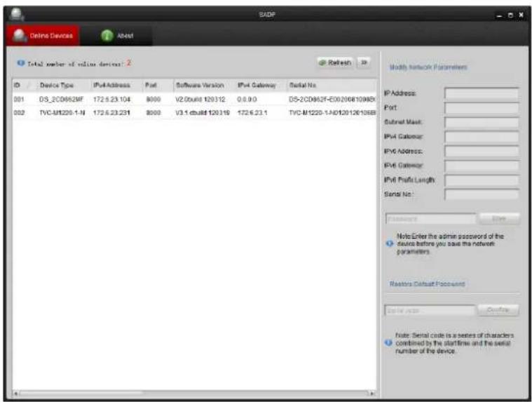Click device type TVC-M1220-1-N
532x402 pixels.
tap(62, 113)
